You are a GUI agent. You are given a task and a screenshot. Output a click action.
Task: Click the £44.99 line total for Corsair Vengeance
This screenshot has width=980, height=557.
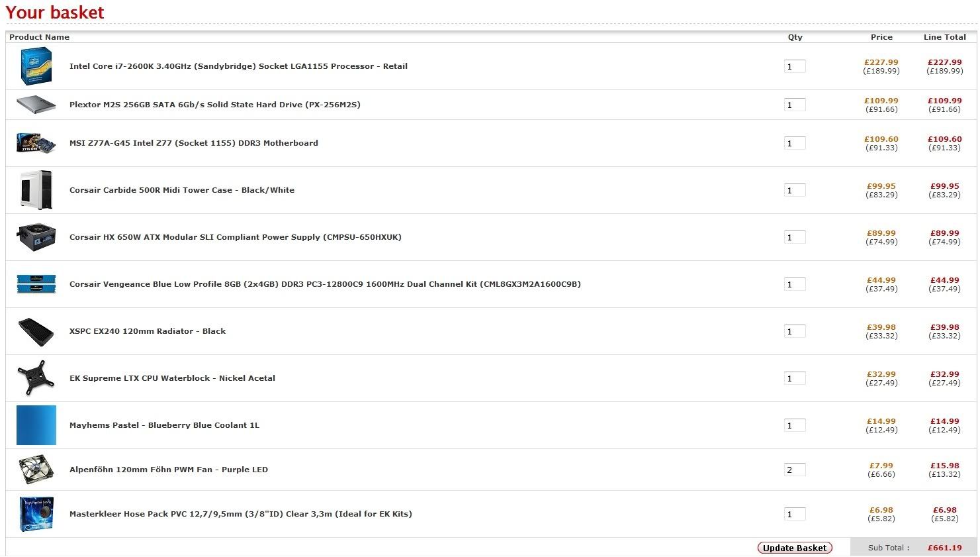click(945, 280)
